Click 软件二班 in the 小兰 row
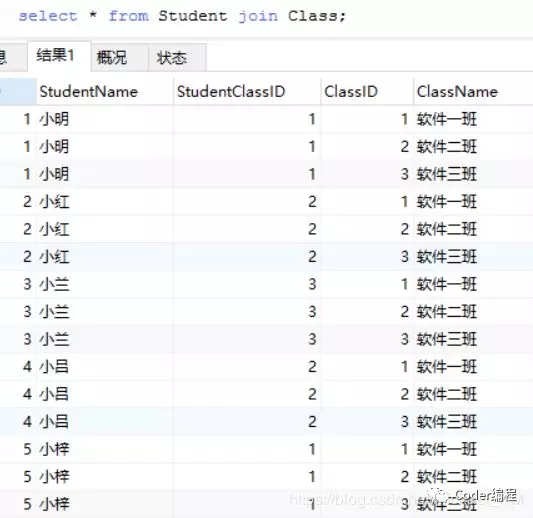This screenshot has height=518, width=533. point(447,312)
